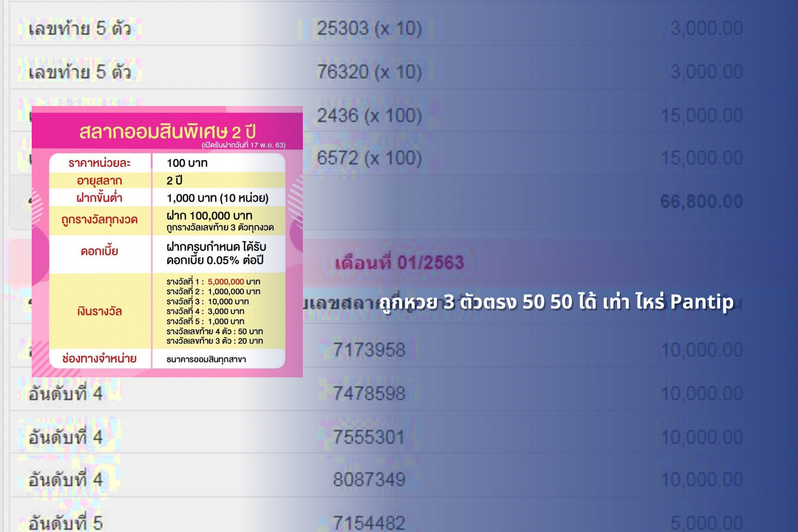The width and height of the screenshot is (798, 532).
Task: Click 15,000.00 in the 6572 row
Action: 702,158
